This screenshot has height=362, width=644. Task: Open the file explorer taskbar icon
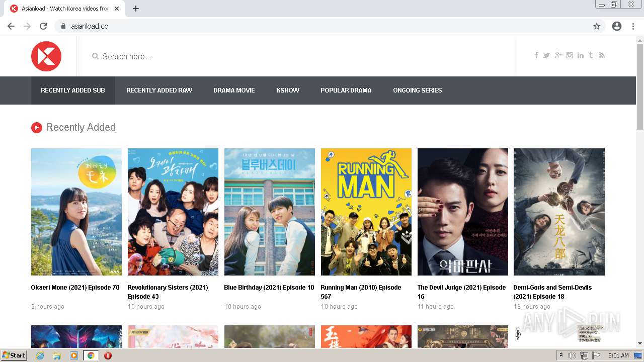[x=57, y=355]
